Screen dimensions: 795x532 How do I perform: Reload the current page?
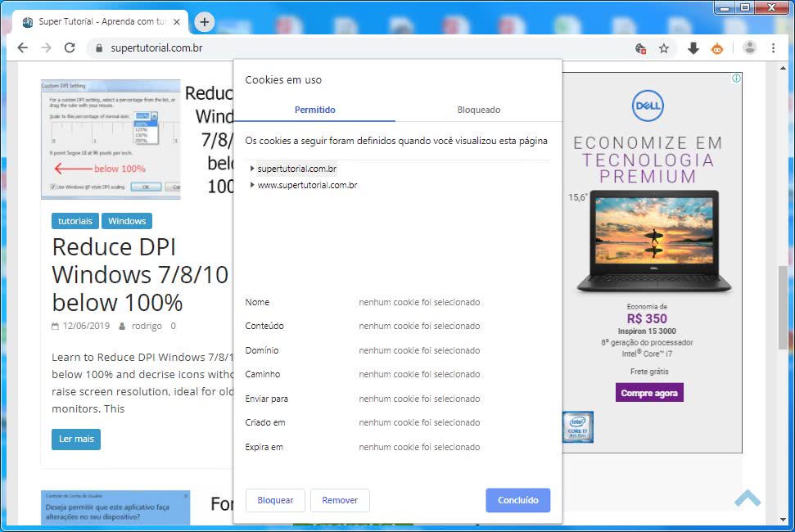(x=70, y=48)
